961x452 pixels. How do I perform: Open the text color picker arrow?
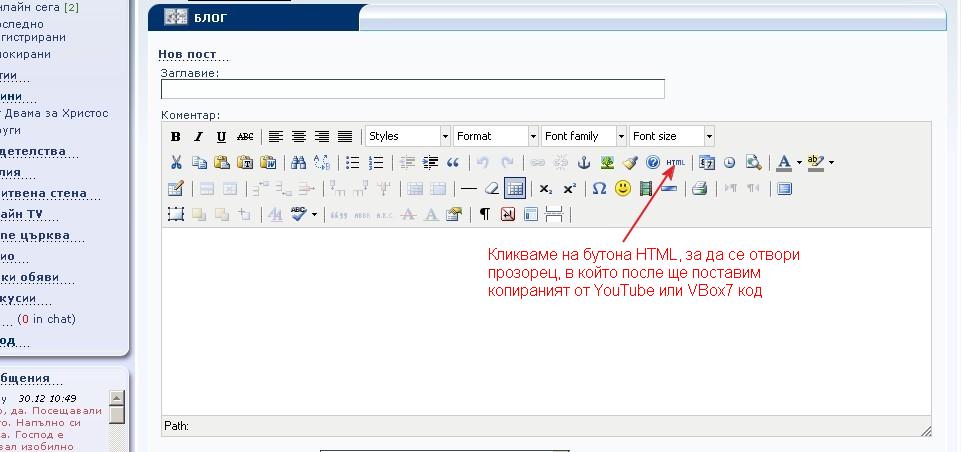click(799, 162)
